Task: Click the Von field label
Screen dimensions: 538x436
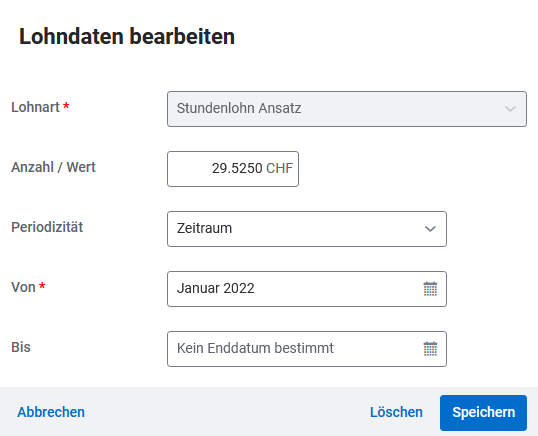Action: (23, 287)
